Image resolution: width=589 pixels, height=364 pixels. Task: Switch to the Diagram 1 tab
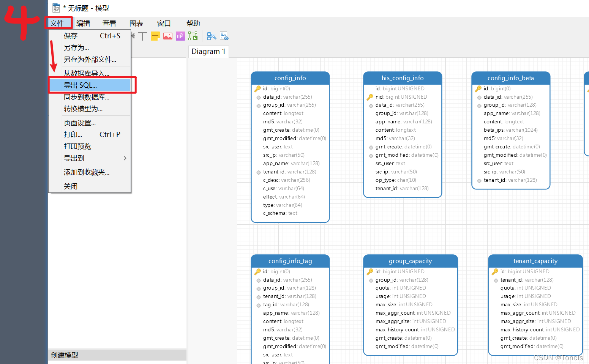pyautogui.click(x=208, y=51)
